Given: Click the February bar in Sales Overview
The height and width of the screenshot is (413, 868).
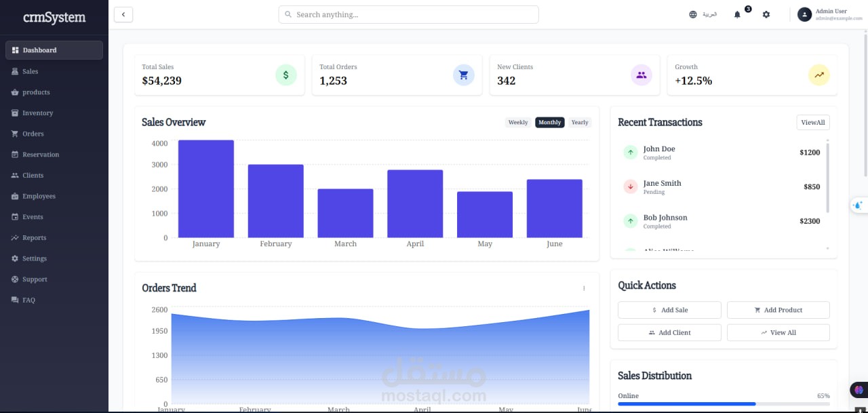Looking at the screenshot, I should click(275, 201).
